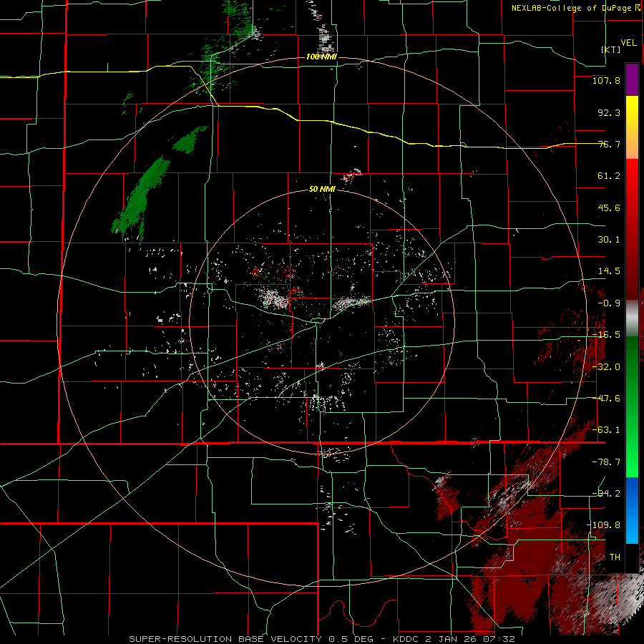Image resolution: width=644 pixels, height=644 pixels.
Task: Pick the blue segment of the color bar
Action: click(x=632, y=510)
